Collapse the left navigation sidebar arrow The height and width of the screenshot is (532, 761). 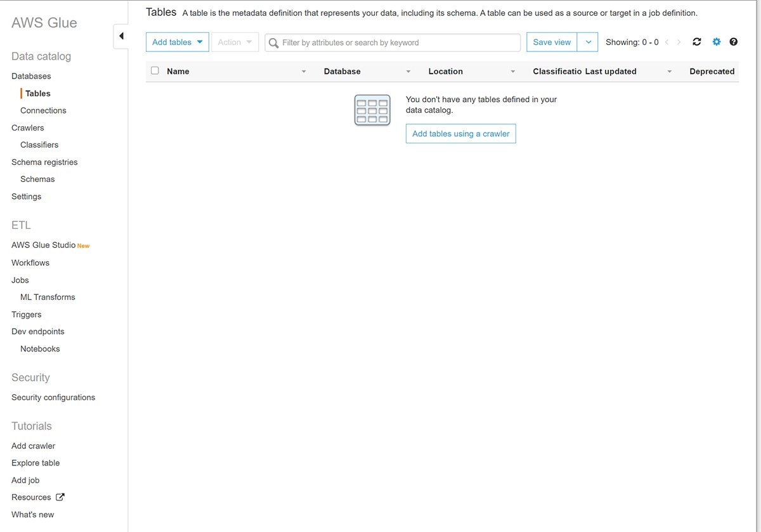click(x=121, y=36)
